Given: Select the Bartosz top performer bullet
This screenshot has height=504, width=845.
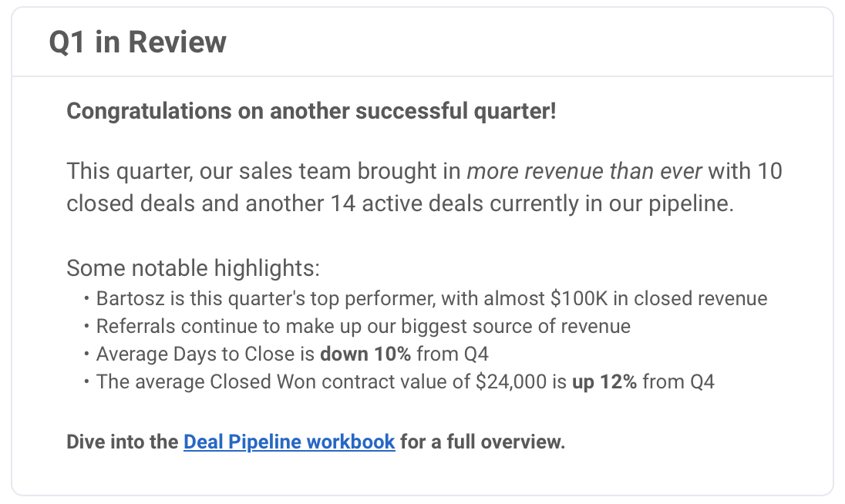Looking at the screenshot, I should (x=432, y=298).
